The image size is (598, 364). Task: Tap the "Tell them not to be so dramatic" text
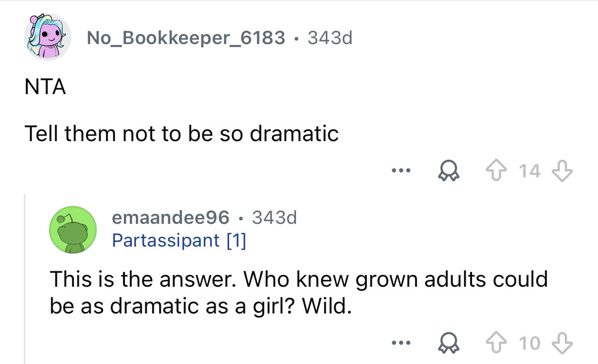(x=181, y=133)
